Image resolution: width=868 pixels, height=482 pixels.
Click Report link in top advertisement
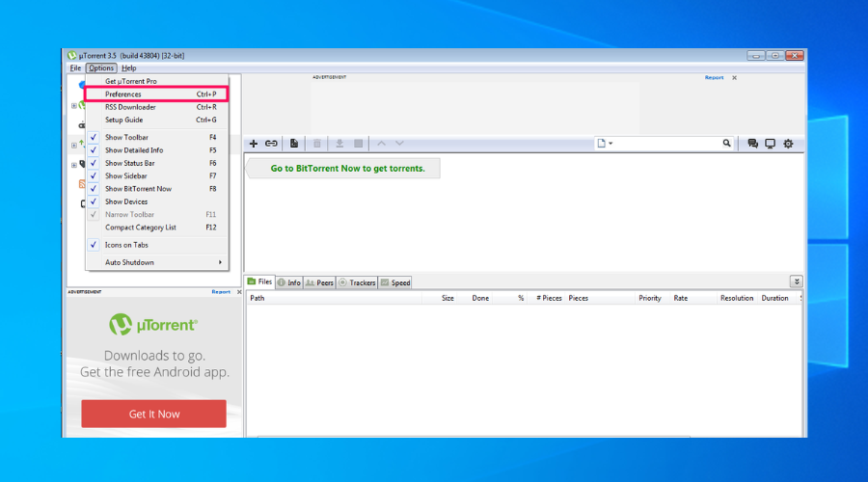click(x=714, y=77)
